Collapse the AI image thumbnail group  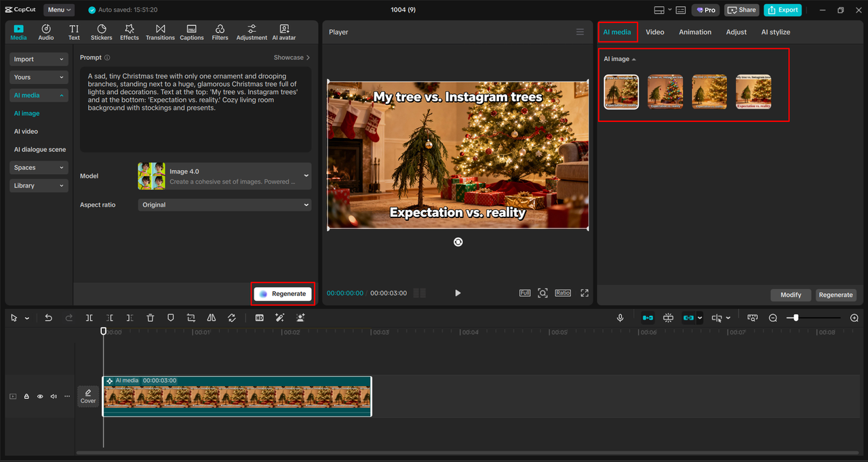634,59
